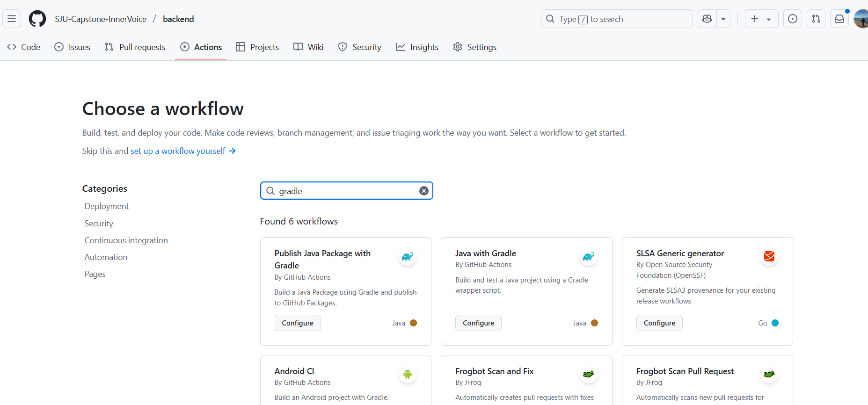Click Java with Gradle title
Image resolution: width=868 pixels, height=405 pixels.
click(x=486, y=253)
